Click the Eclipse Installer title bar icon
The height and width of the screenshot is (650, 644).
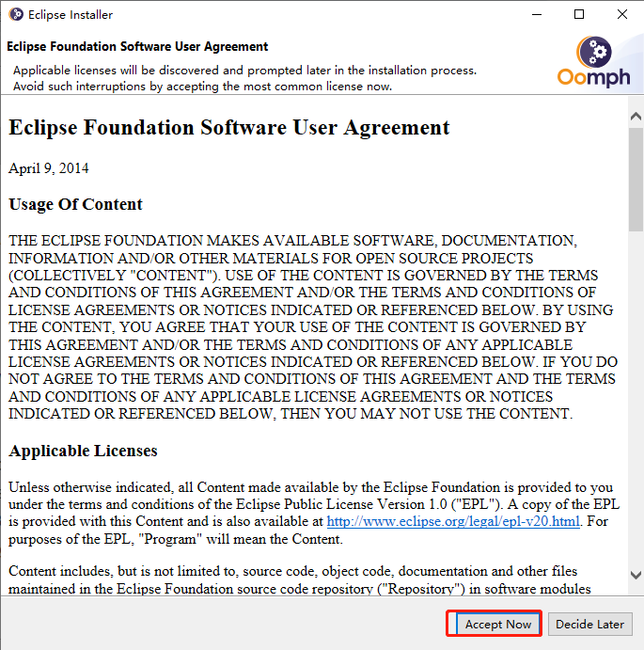(16, 14)
